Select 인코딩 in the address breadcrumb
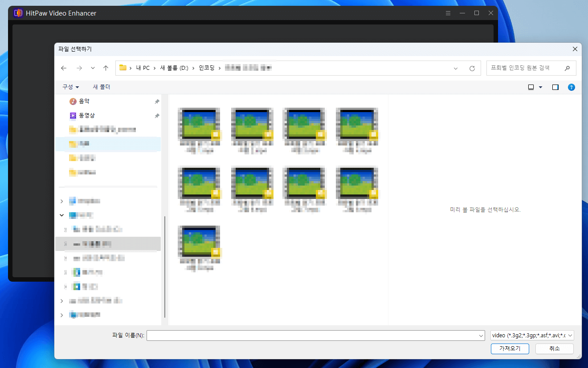 coord(207,68)
